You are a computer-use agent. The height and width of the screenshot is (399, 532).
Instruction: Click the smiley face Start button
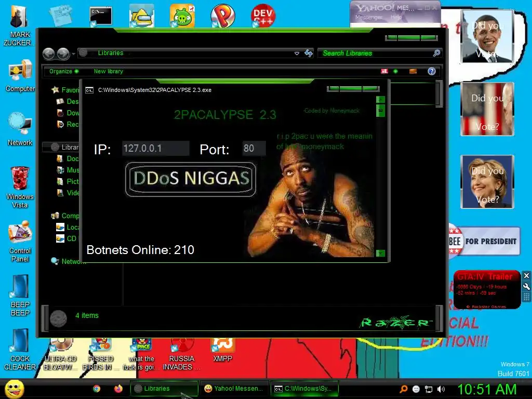(x=14, y=389)
